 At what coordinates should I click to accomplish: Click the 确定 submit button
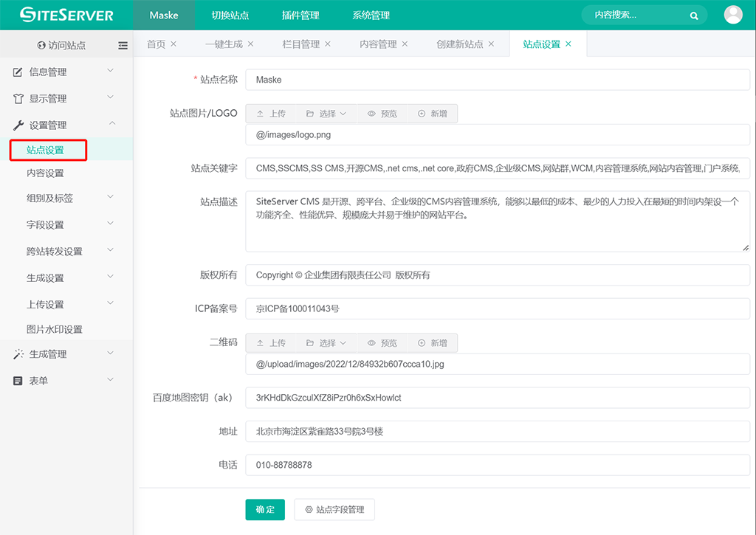coord(265,510)
